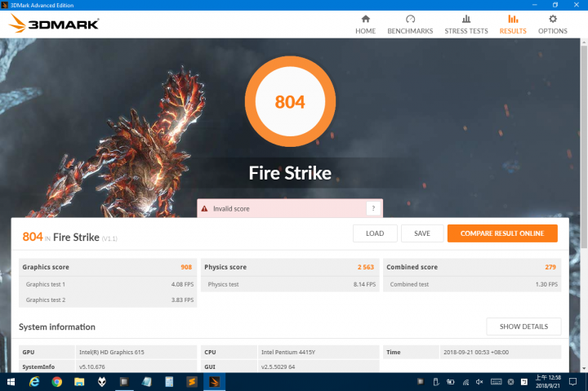Viewport: 588px width, 391px height.
Task: Click the circular tray icon near keyboard
Action: pyautogui.click(x=510, y=382)
